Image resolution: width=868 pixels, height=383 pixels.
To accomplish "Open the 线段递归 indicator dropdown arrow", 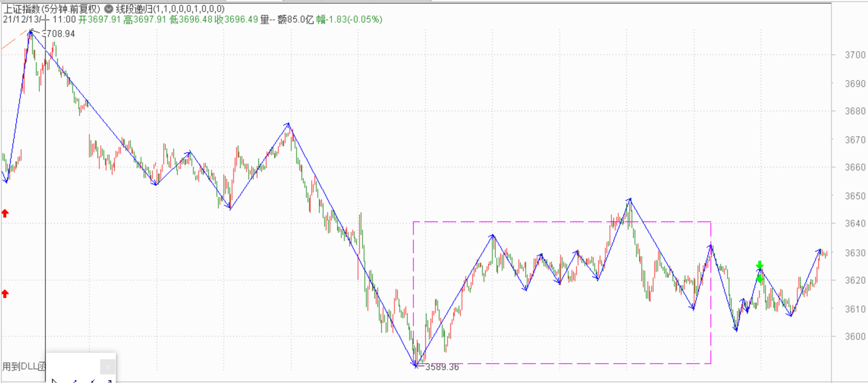I will [x=109, y=9].
